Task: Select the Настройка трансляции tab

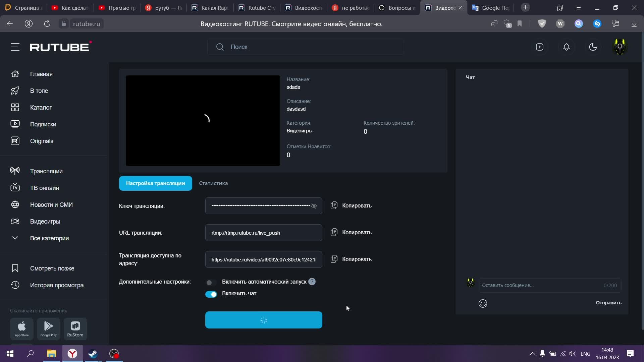Action: [x=155, y=183]
